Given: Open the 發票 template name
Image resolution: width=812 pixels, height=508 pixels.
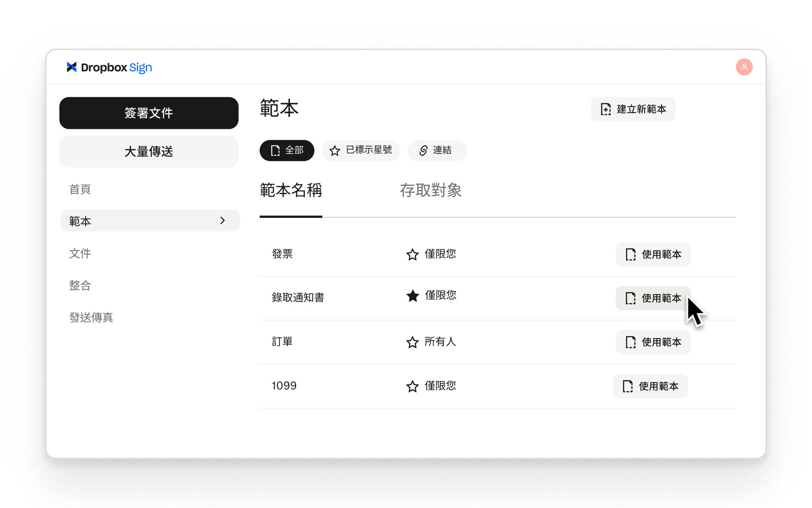Looking at the screenshot, I should (x=282, y=254).
